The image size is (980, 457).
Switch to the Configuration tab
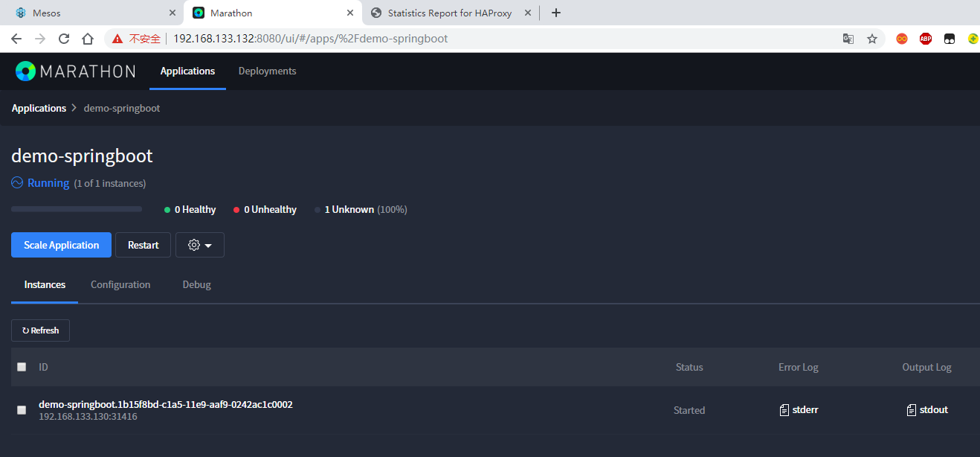pos(120,284)
